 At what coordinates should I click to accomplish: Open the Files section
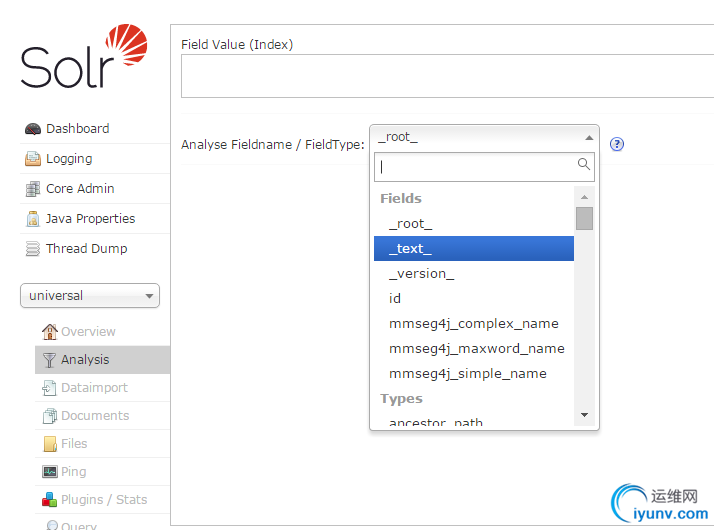pos(74,444)
